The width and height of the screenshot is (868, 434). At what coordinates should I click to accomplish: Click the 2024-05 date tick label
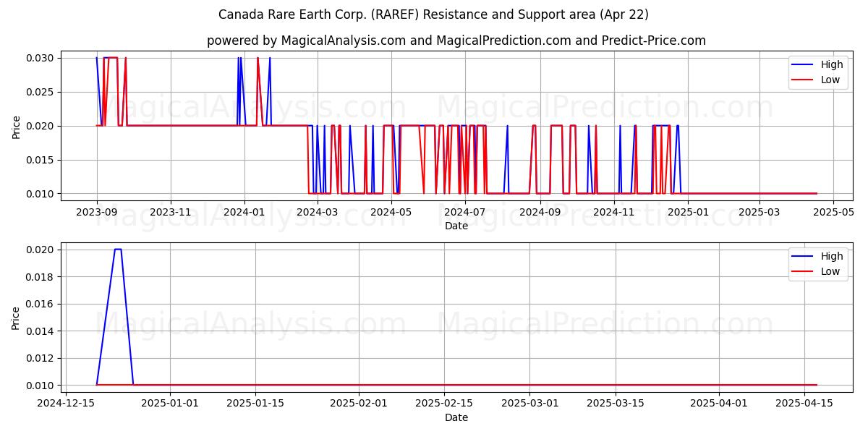pyautogui.click(x=391, y=212)
